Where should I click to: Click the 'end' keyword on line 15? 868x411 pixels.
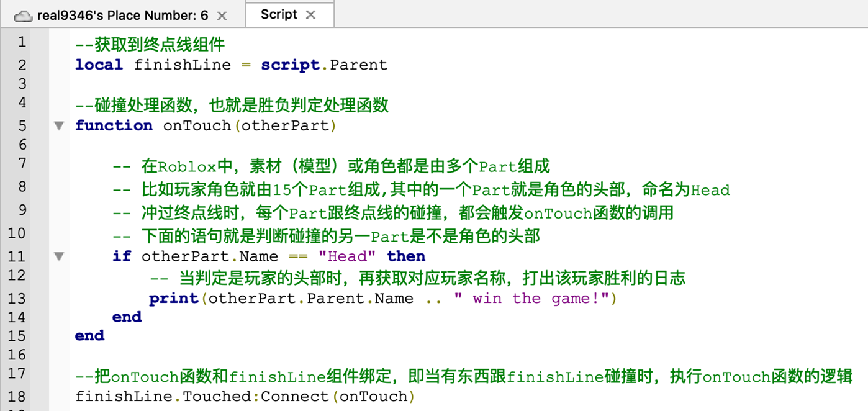(90, 335)
